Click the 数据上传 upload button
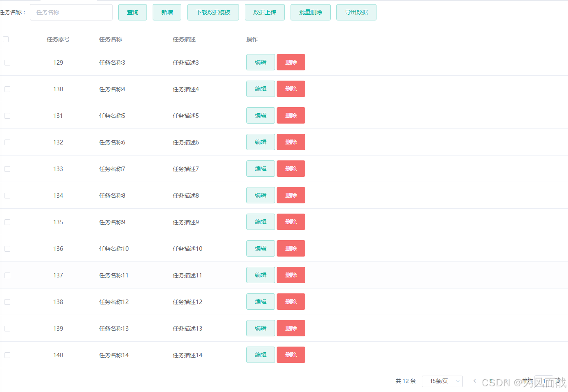Viewport: 568px width, 392px height. point(264,12)
